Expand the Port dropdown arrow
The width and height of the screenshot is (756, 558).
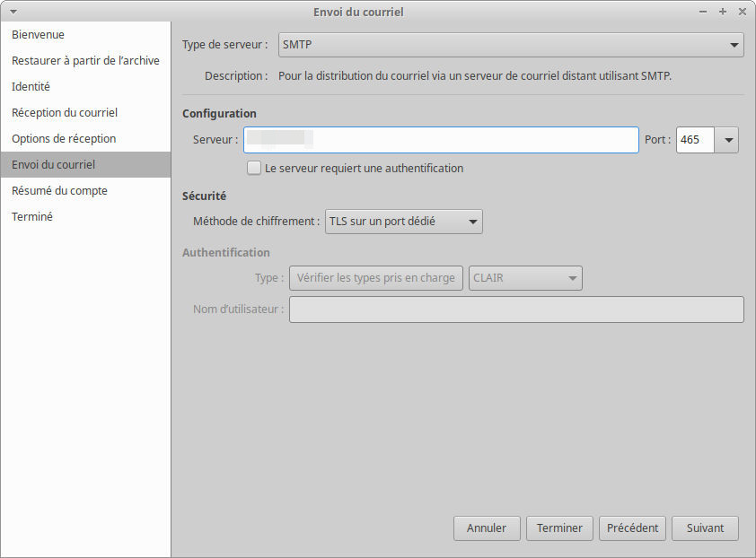[x=727, y=140]
